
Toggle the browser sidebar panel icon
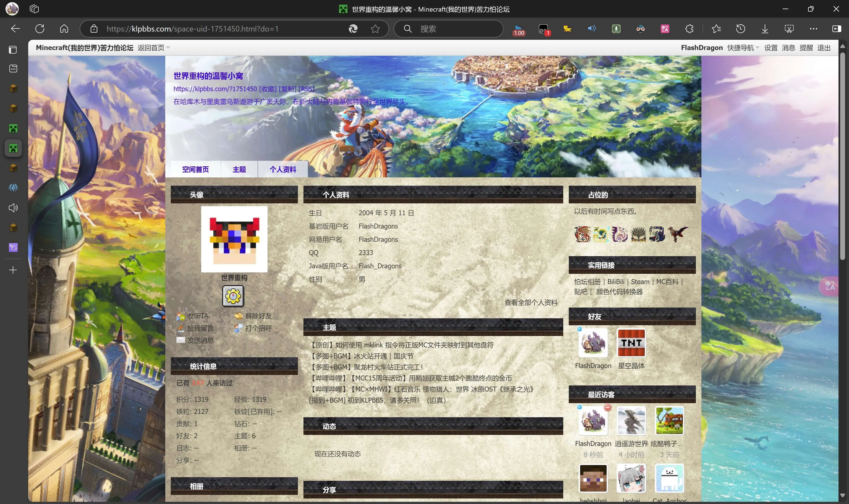click(x=837, y=29)
